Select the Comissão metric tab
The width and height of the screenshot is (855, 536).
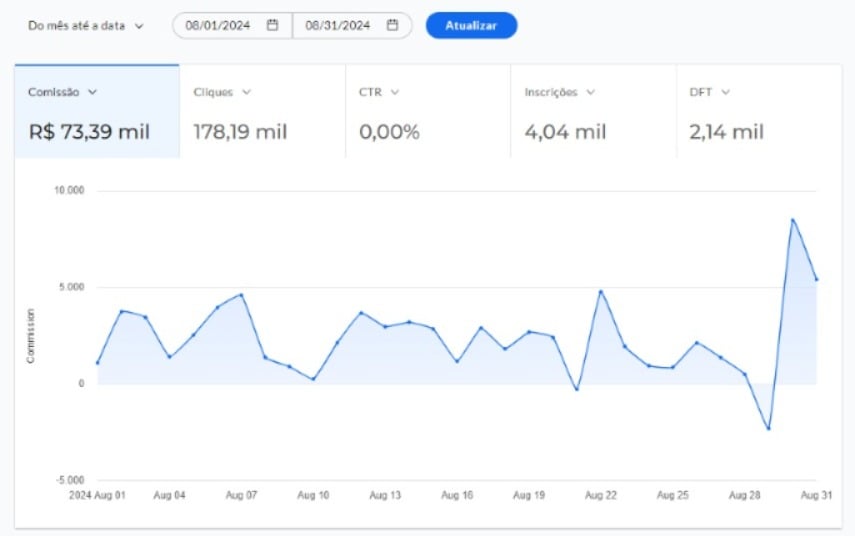[x=97, y=112]
